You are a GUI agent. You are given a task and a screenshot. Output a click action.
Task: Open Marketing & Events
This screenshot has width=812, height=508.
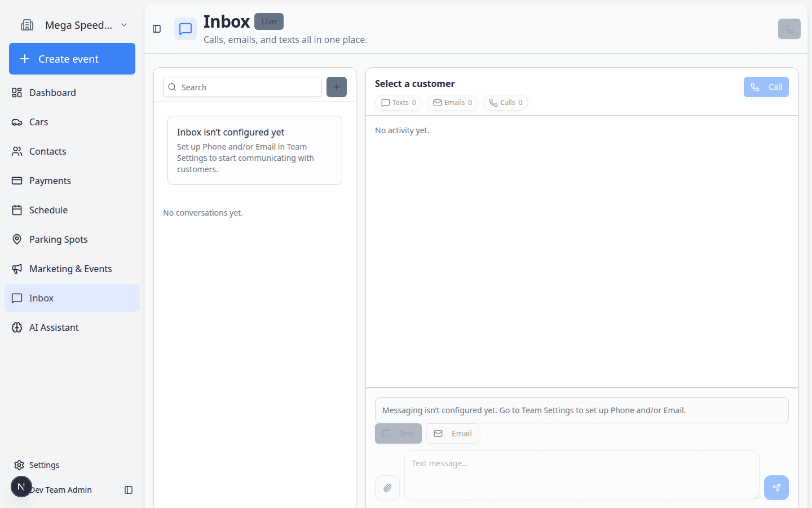(72, 269)
